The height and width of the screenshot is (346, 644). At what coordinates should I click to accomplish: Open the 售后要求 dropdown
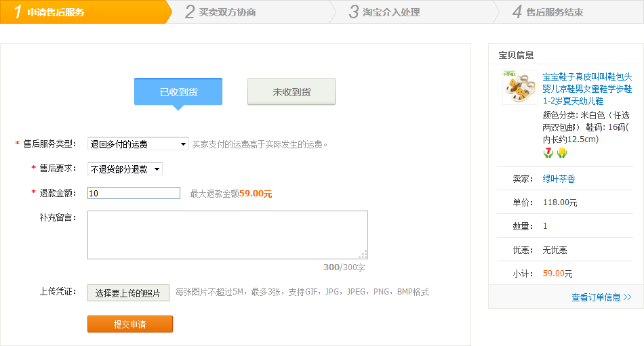pos(125,169)
